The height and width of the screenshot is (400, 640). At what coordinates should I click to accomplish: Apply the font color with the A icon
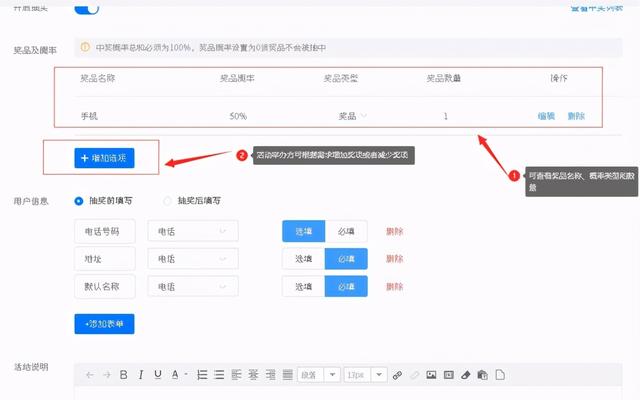[175, 375]
